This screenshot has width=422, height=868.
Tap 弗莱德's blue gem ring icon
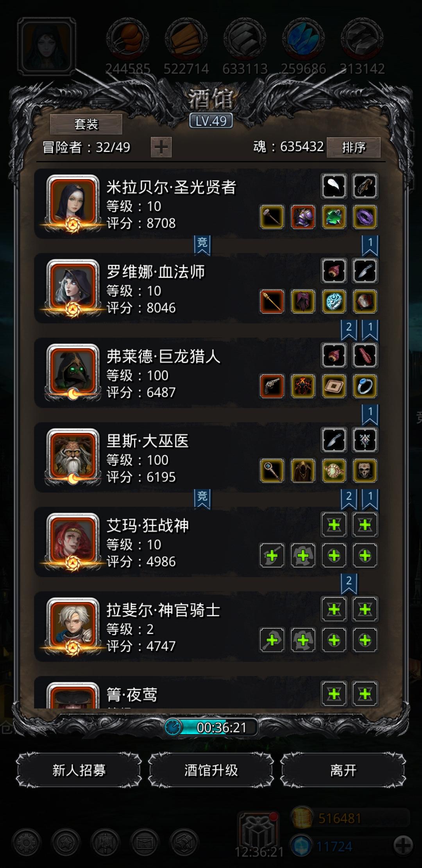365,386
